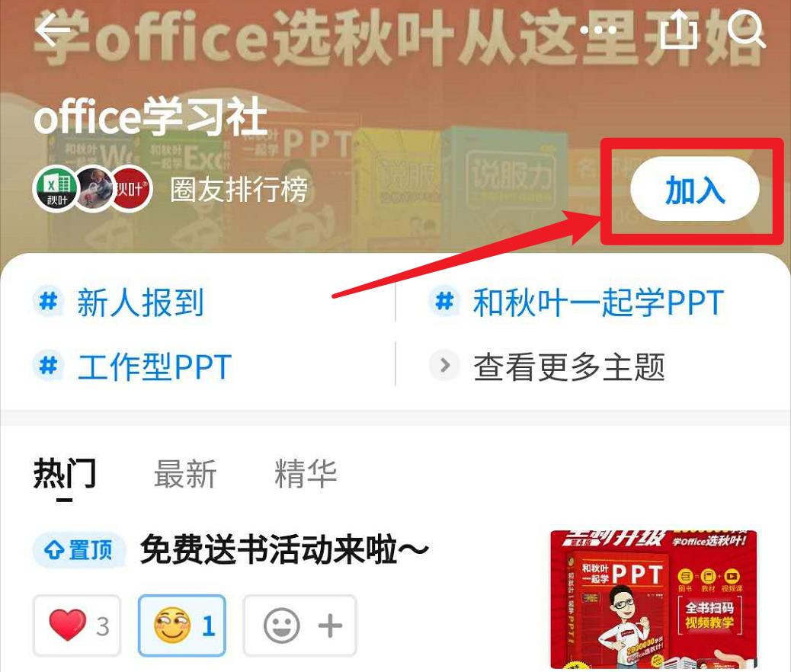Open the three-dot more options menu
This screenshot has height=672, width=791.
[x=598, y=30]
